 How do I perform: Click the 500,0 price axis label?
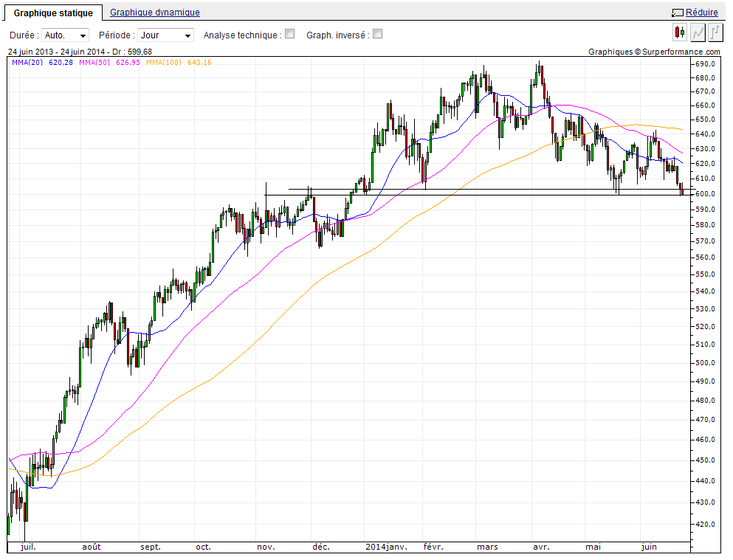(x=706, y=362)
